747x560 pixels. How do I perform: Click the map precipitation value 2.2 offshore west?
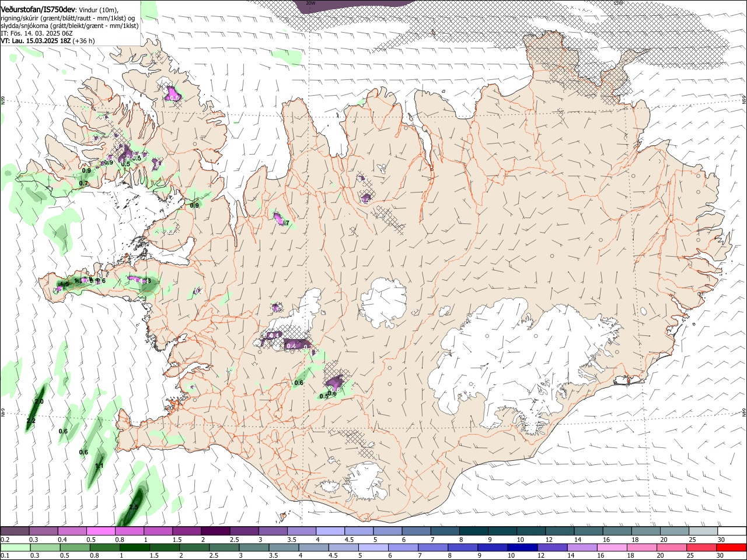[31, 421]
